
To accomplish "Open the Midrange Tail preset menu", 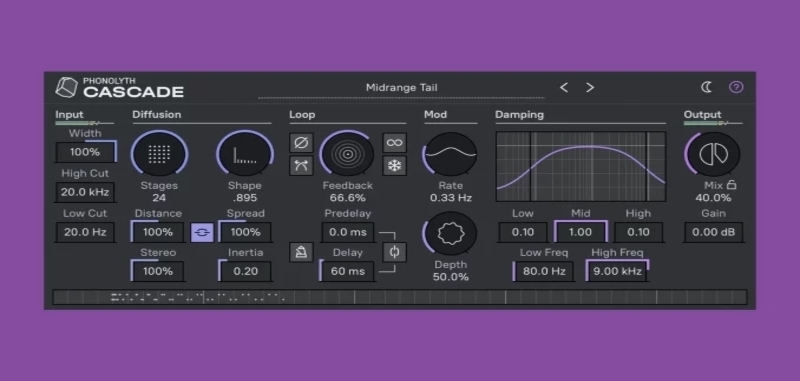I will tap(402, 88).
